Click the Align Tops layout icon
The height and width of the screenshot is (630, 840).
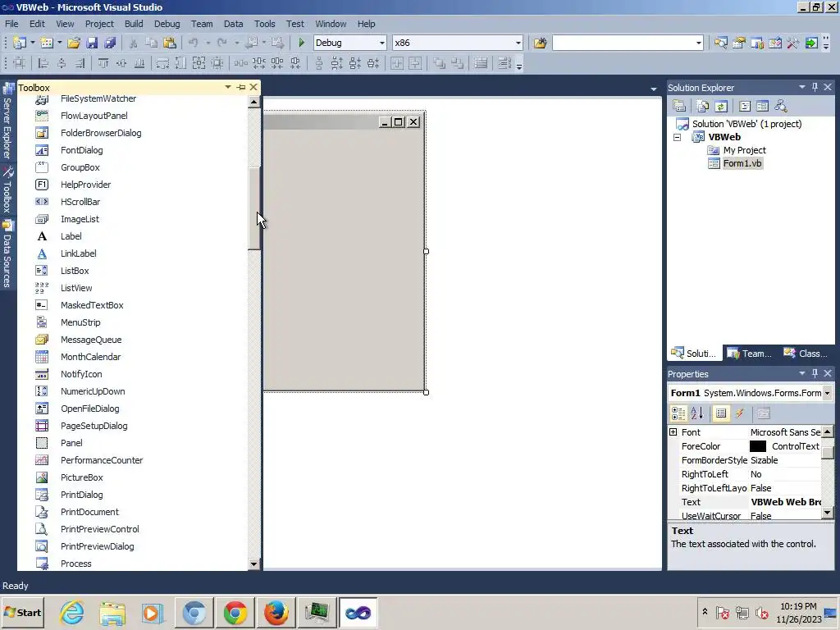click(x=103, y=64)
